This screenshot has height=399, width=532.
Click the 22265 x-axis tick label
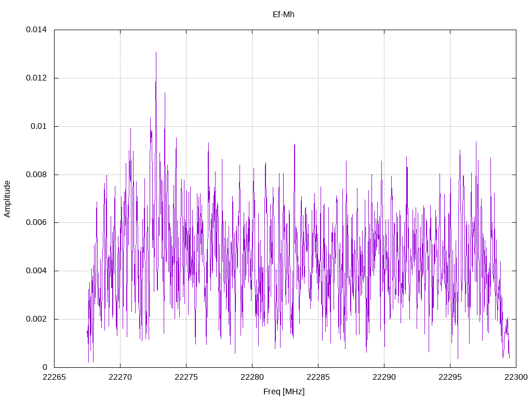tap(54, 377)
